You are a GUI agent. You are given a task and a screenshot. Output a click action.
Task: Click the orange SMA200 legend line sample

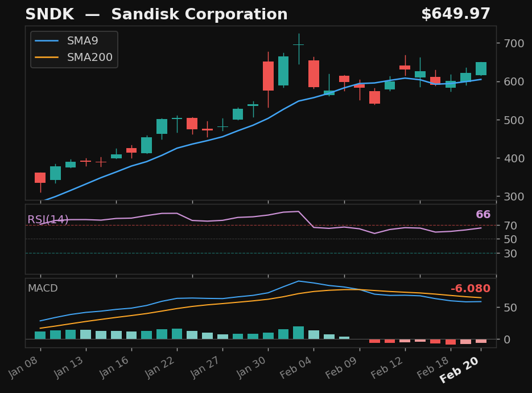coord(47,57)
